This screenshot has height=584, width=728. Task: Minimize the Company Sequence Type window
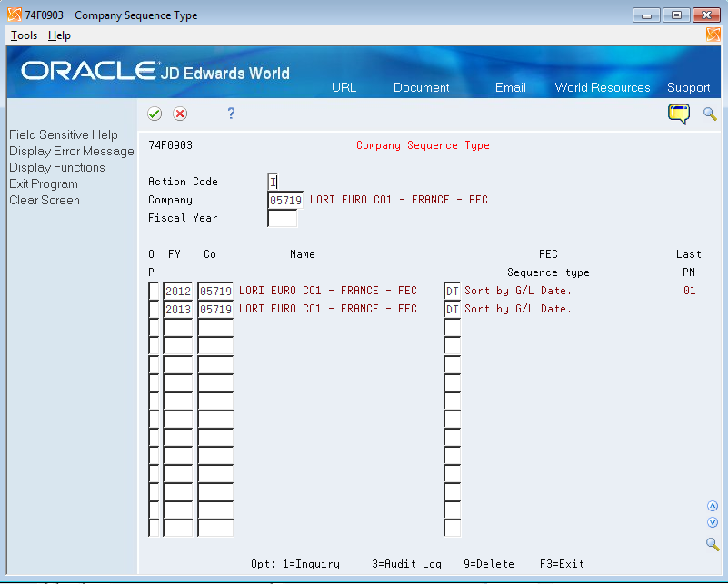646,15
